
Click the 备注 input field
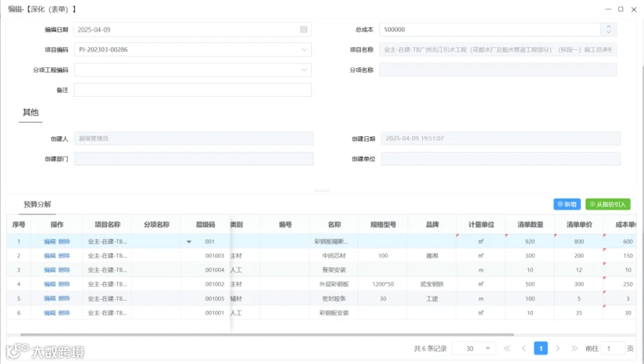coord(192,90)
